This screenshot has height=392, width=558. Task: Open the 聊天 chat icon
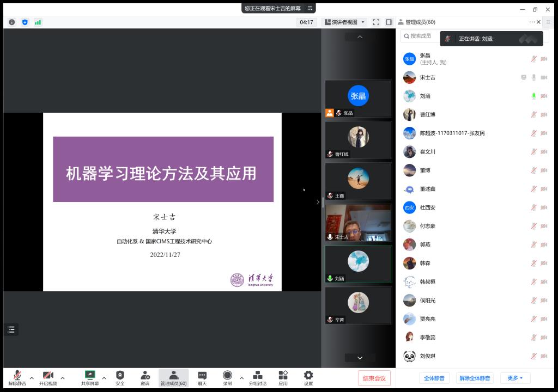coord(202,376)
